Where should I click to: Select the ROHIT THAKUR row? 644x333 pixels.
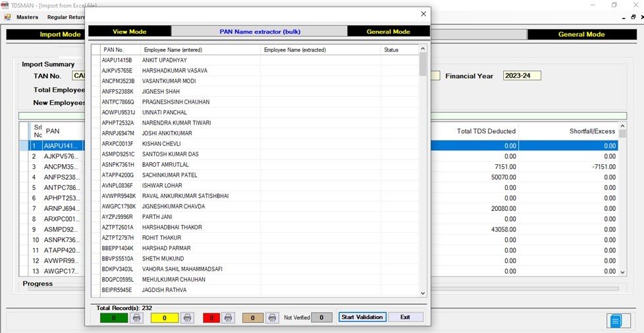[255, 237]
